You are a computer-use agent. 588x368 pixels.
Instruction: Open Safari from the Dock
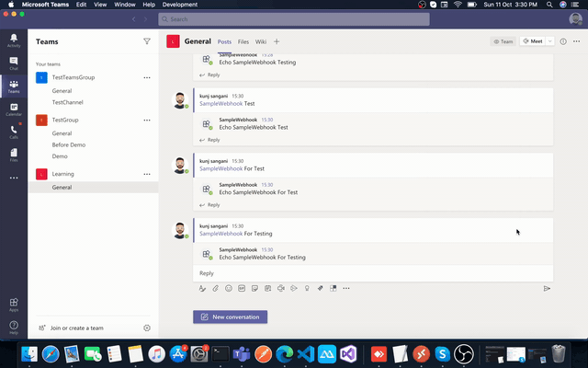[x=51, y=353]
